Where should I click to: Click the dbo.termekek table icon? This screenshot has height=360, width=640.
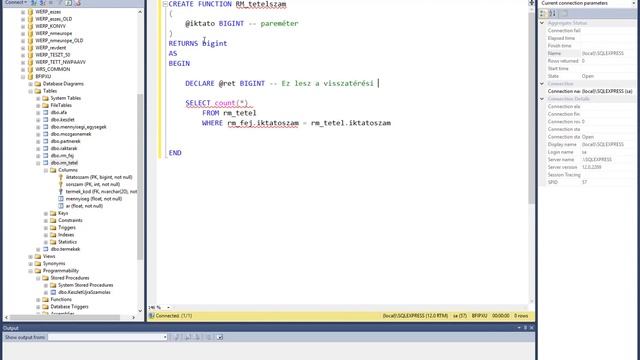pyautogui.click(x=46, y=249)
